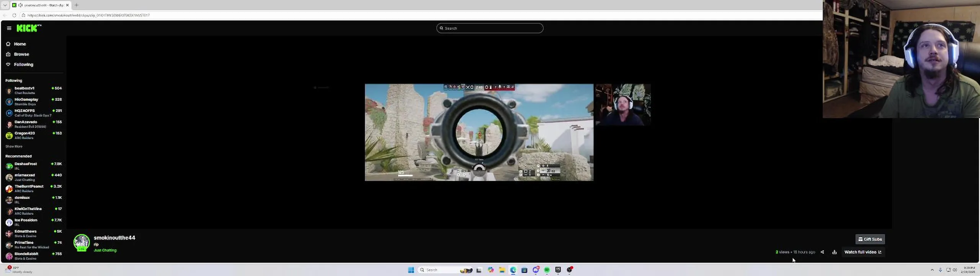Open Discord from the taskbar
980x276 pixels.
point(536,270)
